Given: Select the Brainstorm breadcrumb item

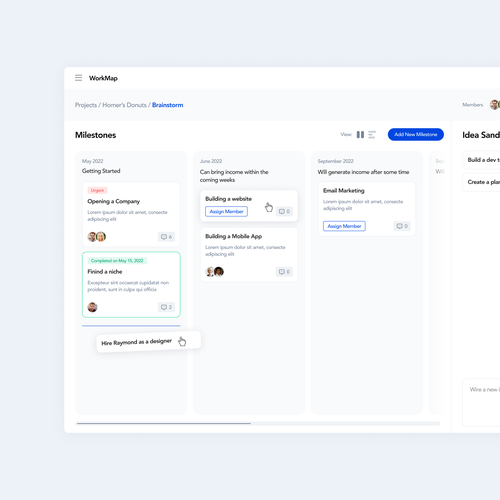Looking at the screenshot, I should [168, 105].
